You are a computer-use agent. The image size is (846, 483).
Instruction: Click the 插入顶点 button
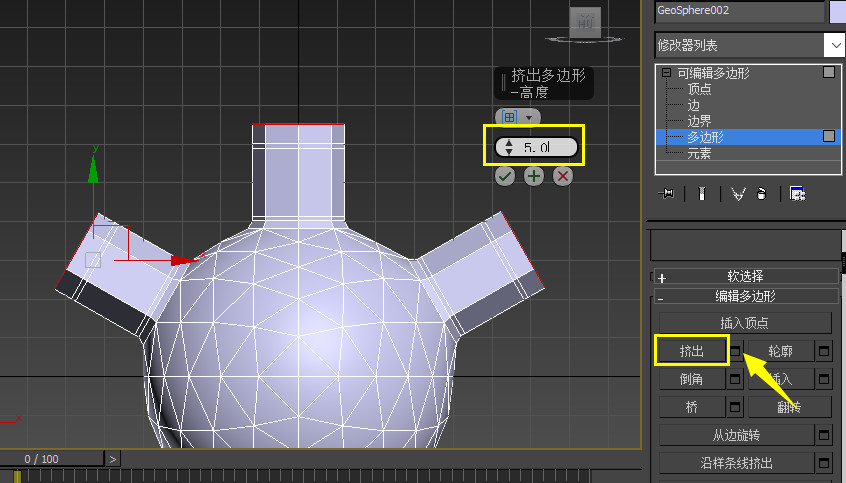(x=745, y=323)
